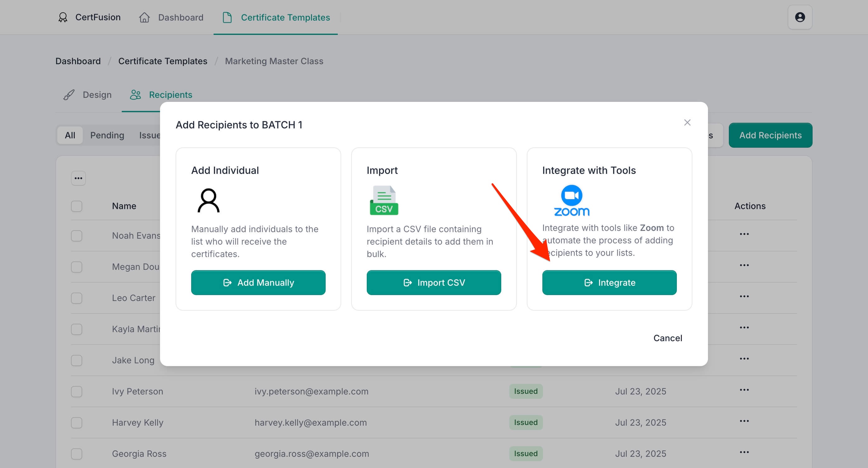Viewport: 868px width, 468px height.
Task: Click the Add Individual person icon
Action: click(208, 201)
